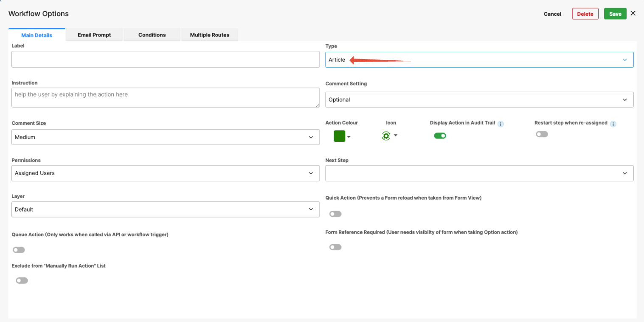644x322 pixels.
Task: Expand the Permissions dropdown
Action: click(166, 173)
